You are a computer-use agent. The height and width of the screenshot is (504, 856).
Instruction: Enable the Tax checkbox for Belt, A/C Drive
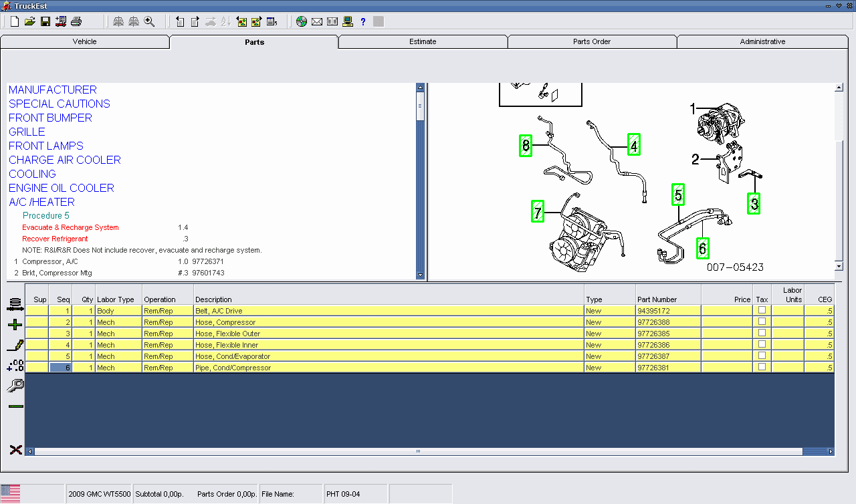[x=762, y=310]
